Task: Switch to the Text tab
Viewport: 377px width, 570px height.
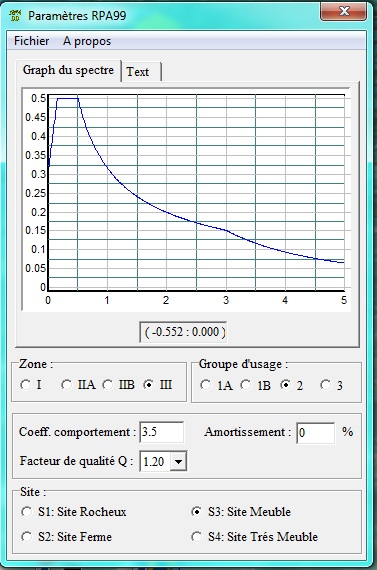Action: (141, 72)
